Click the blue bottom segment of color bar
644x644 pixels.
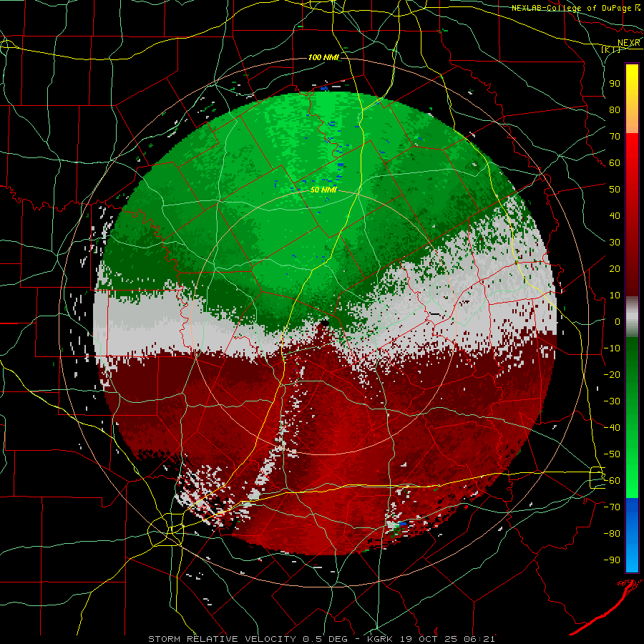point(632,535)
